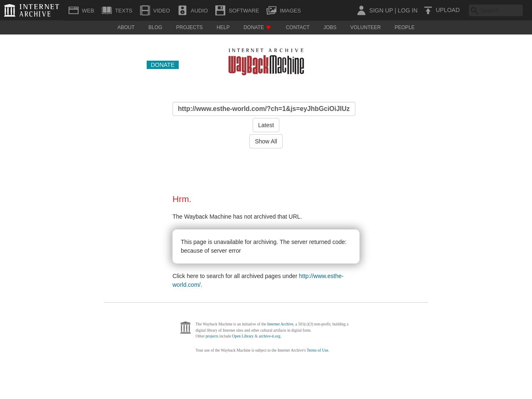Open the About menu item
The width and height of the screenshot is (532, 399).
pyautogui.click(x=126, y=27)
